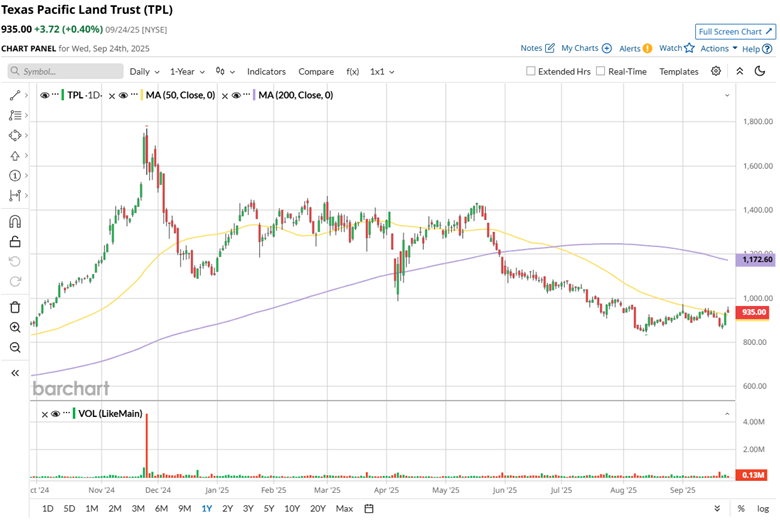Remove the VOL (LikeMain) pane
Screen dimensions: 780x521
click(44, 414)
